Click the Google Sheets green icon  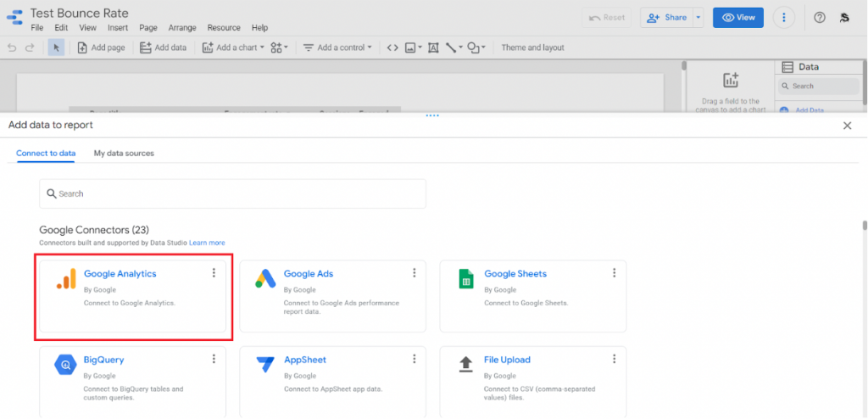(466, 279)
